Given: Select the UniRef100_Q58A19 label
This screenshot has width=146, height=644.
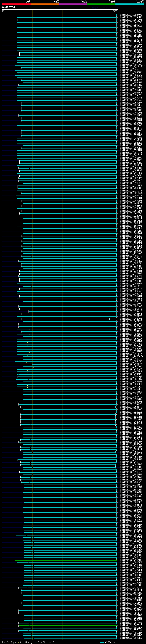Looking at the screenshot, I should (x=131, y=30).
